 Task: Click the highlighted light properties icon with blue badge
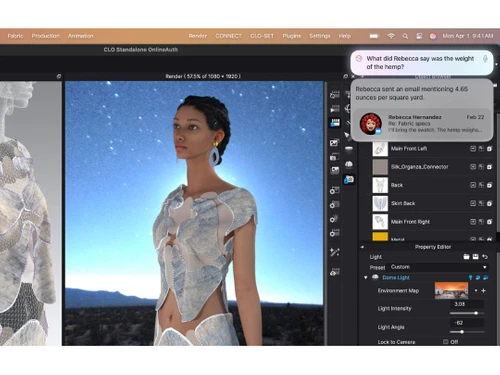(349, 180)
